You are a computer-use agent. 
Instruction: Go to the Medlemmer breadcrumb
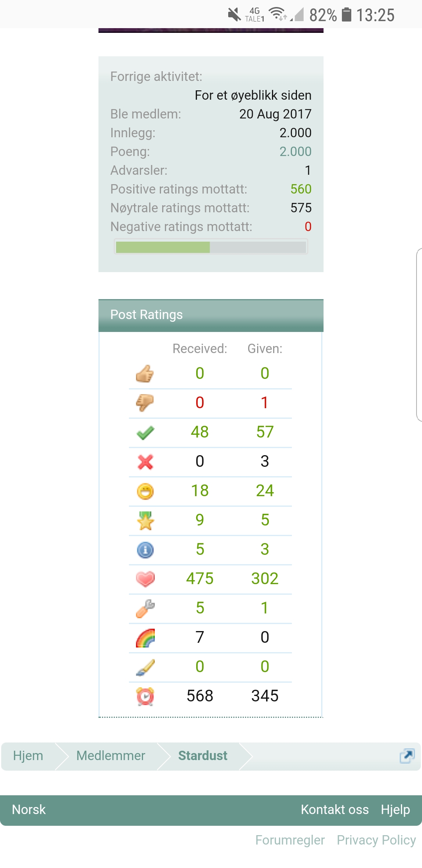(x=111, y=756)
